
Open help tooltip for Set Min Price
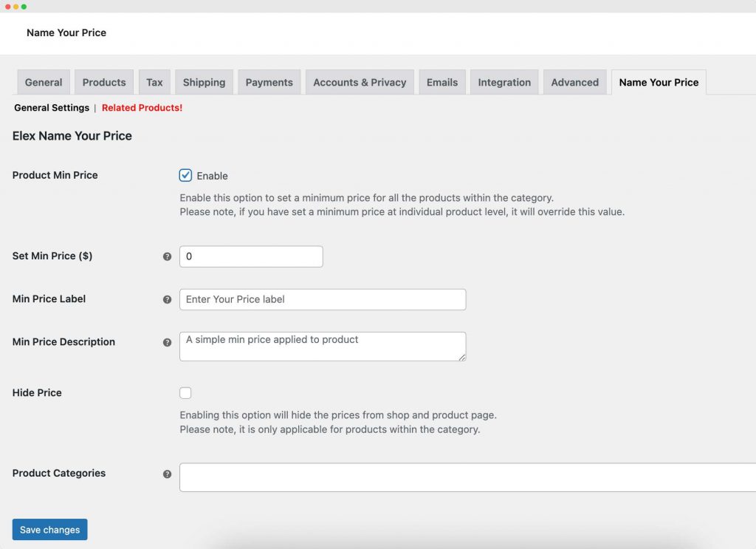[x=167, y=256]
